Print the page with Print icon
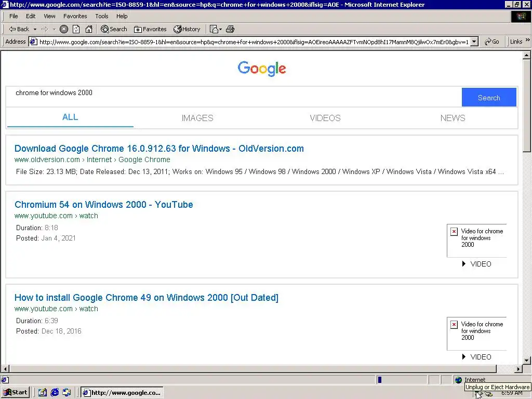 [x=230, y=29]
